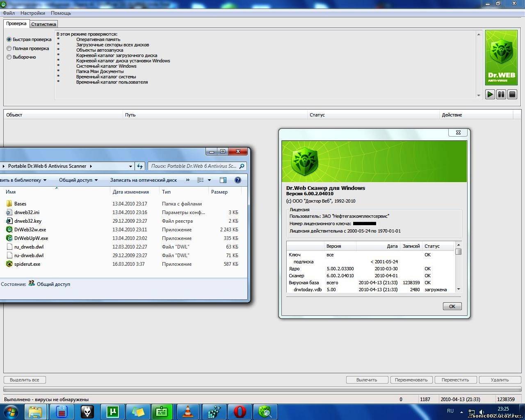The image size is (525, 420).
Task: Open the Файл menu
Action: point(9,13)
